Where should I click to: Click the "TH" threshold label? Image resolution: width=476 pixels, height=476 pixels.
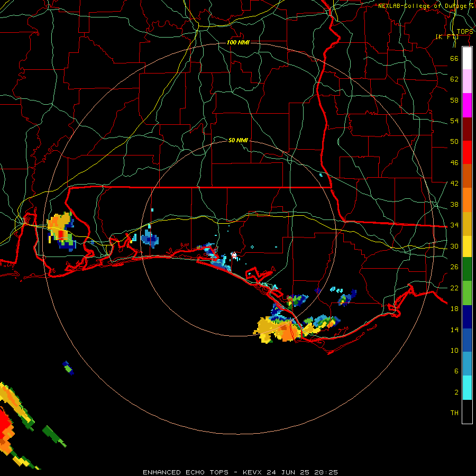454,413
